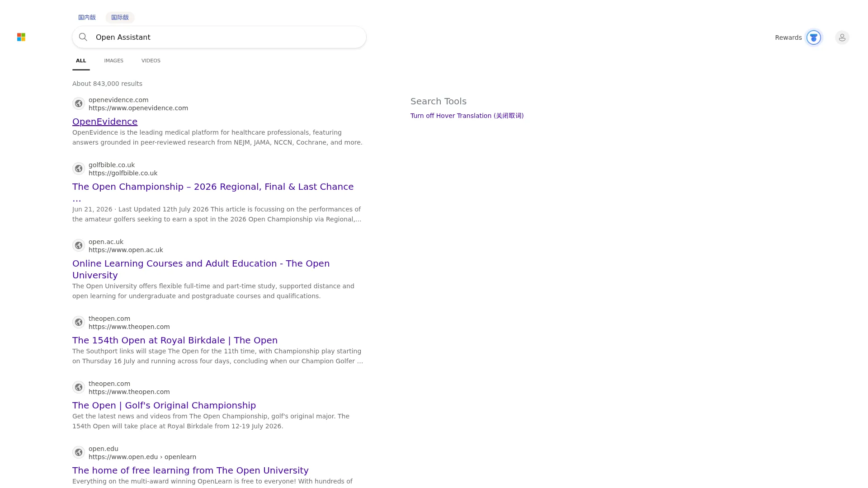Click the Open University flexible study snippet

(x=213, y=291)
